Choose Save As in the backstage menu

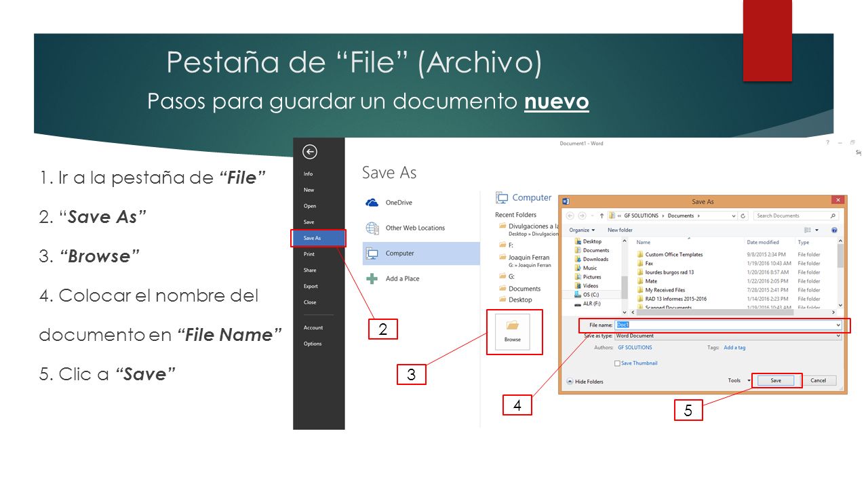pos(319,238)
